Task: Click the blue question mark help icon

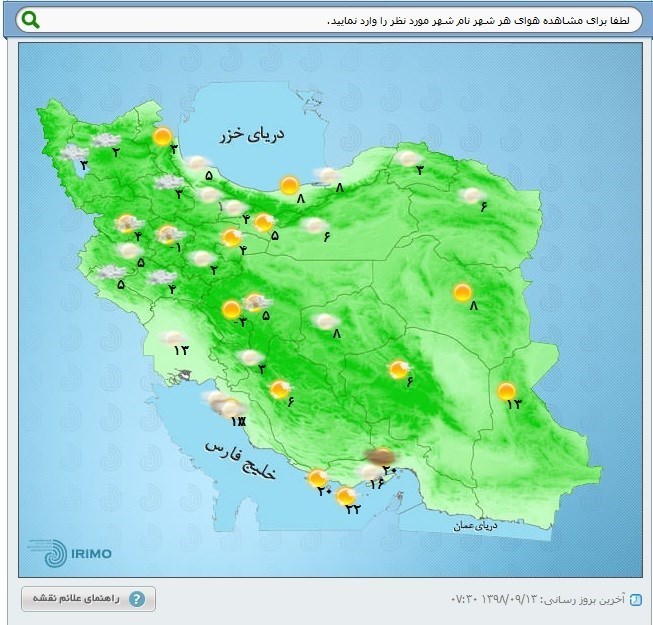Action: [137, 599]
